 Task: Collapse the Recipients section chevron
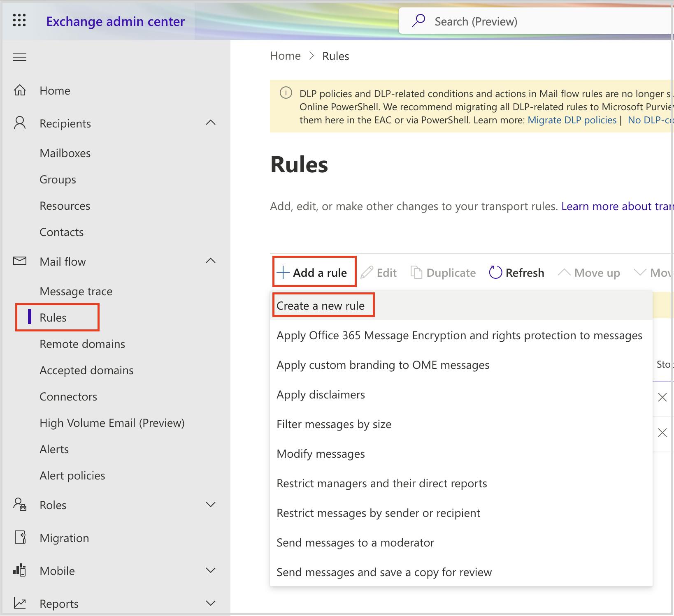click(x=211, y=123)
